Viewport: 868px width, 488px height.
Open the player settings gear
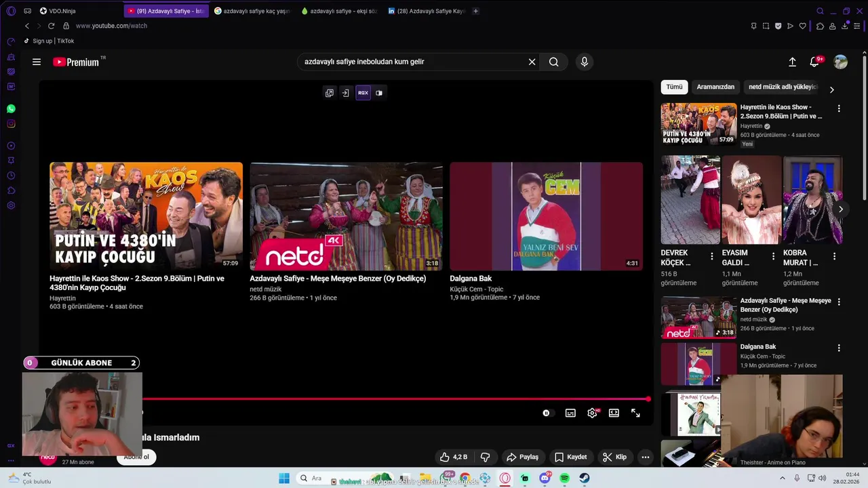click(592, 413)
